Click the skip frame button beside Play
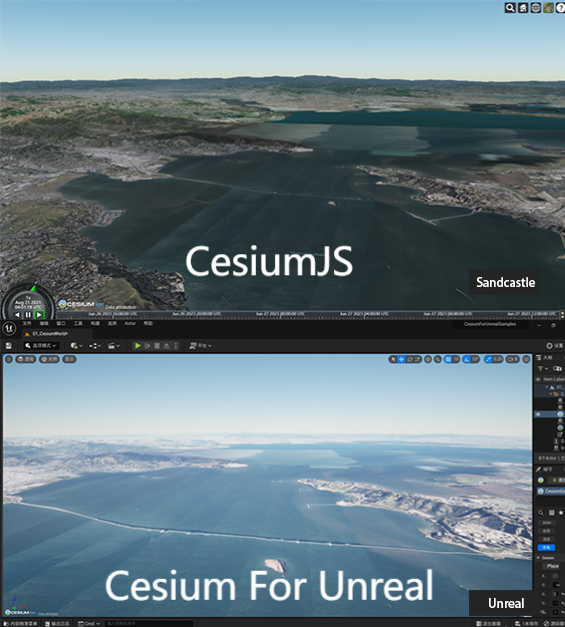This screenshot has width=565, height=627. tap(148, 345)
